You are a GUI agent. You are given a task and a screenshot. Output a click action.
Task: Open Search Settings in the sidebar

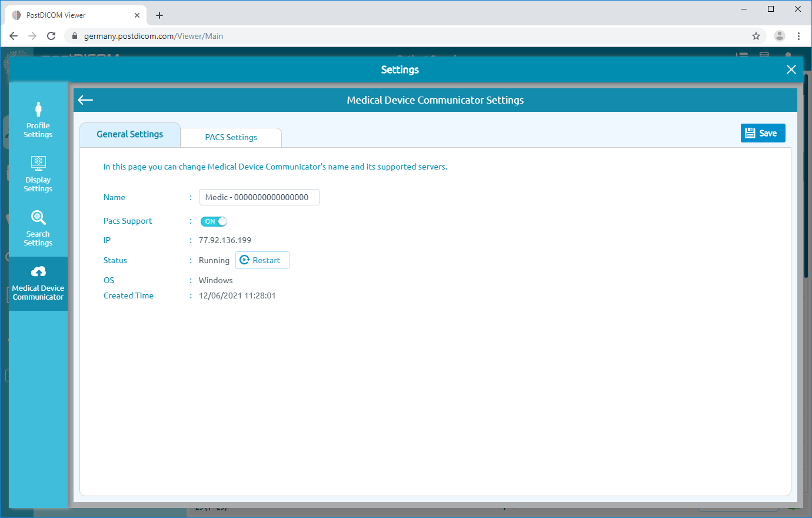click(x=38, y=228)
